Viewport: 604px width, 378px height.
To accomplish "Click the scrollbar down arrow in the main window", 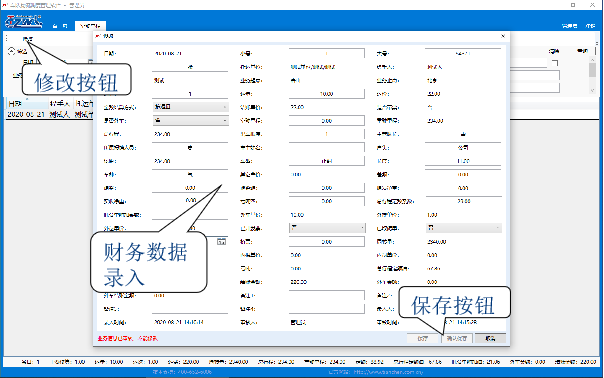I will point(592,91).
